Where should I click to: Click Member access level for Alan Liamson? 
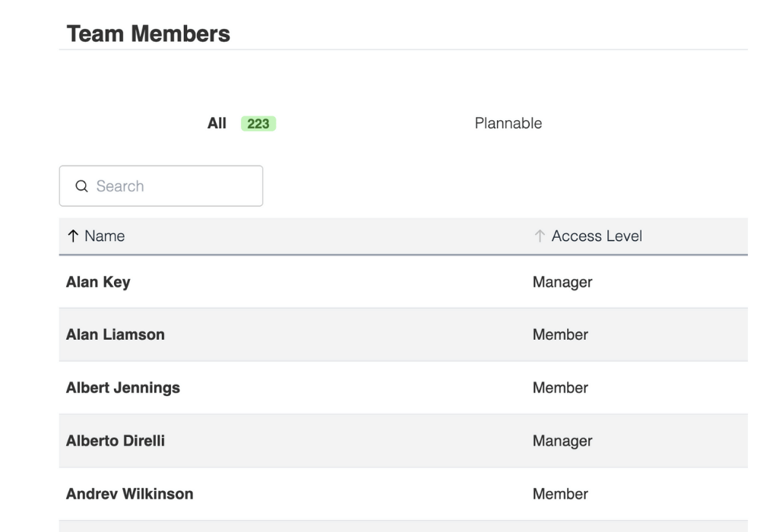(560, 335)
